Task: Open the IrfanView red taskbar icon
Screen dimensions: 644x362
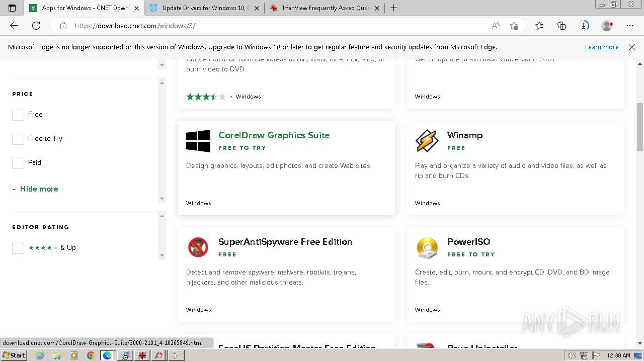Action: pyautogui.click(x=142, y=355)
